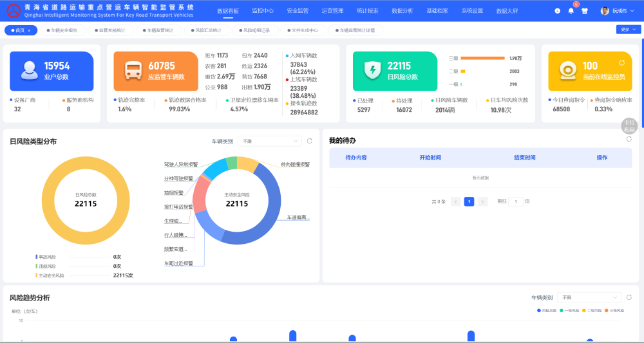Viewport: 644px width, 343px height.
Task: Click the 前往 page number input field
Action: click(x=516, y=201)
